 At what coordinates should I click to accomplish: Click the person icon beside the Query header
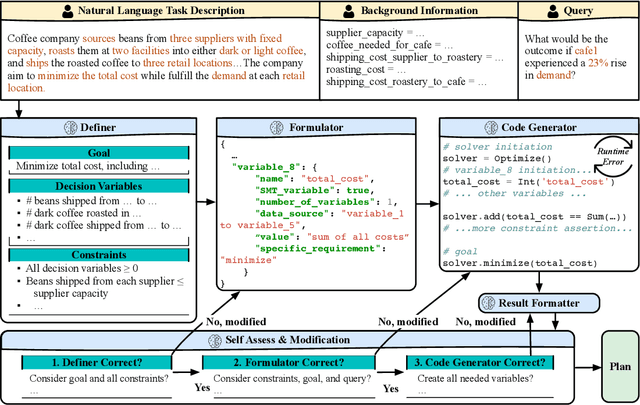549,12
